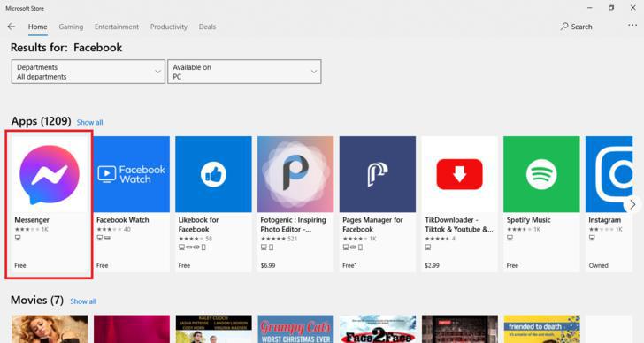Click the Owned label under Instagram
Screen dimensions: 644x343
pos(598,265)
